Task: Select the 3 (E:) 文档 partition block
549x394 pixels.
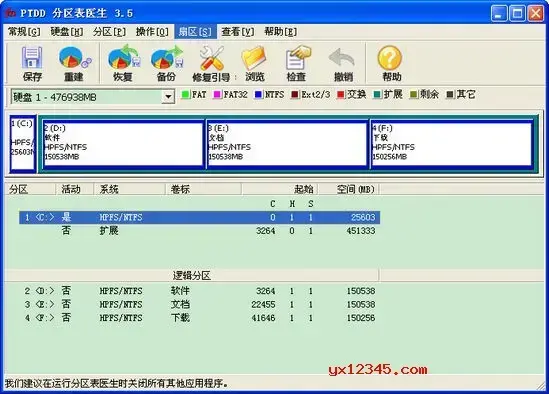Action: 287,144
